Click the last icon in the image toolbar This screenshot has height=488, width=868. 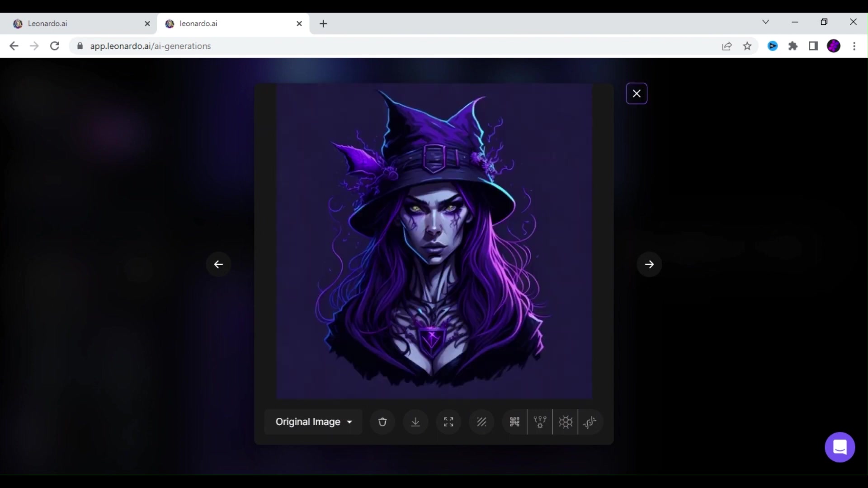(590, 422)
